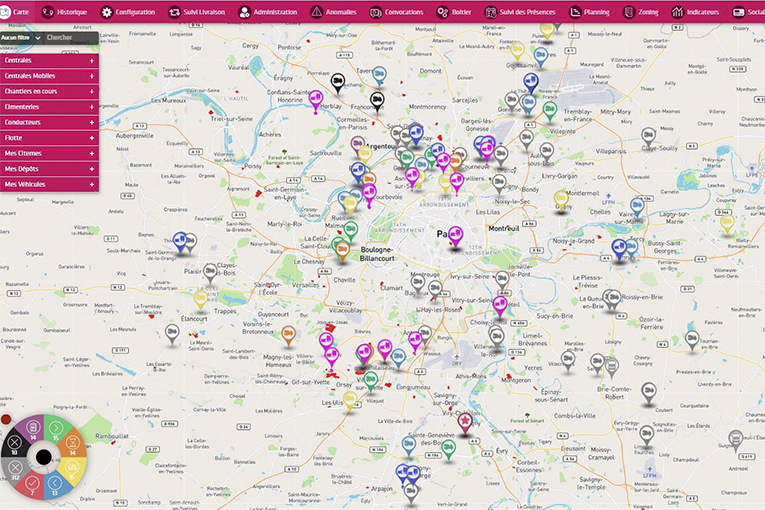Toggle the green arrow status segment showing 15
The image size is (765, 510).
tap(56, 429)
